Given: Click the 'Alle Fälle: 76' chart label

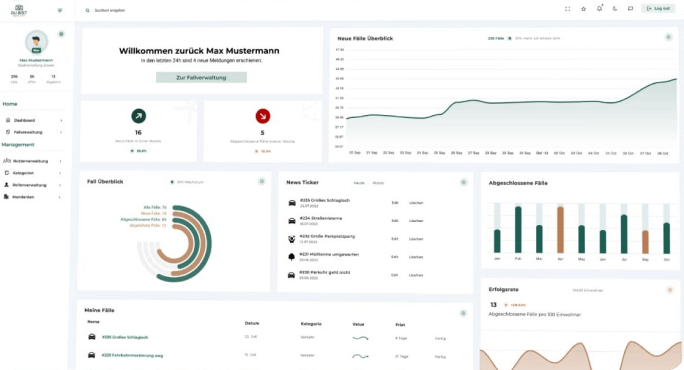Looking at the screenshot, I should [155, 207].
